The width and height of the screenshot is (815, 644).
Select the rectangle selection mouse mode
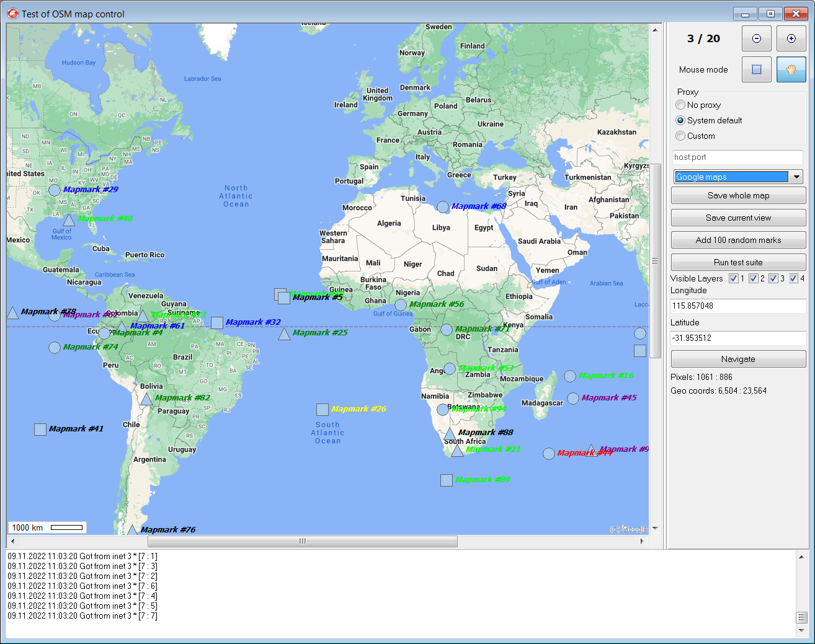coord(757,69)
